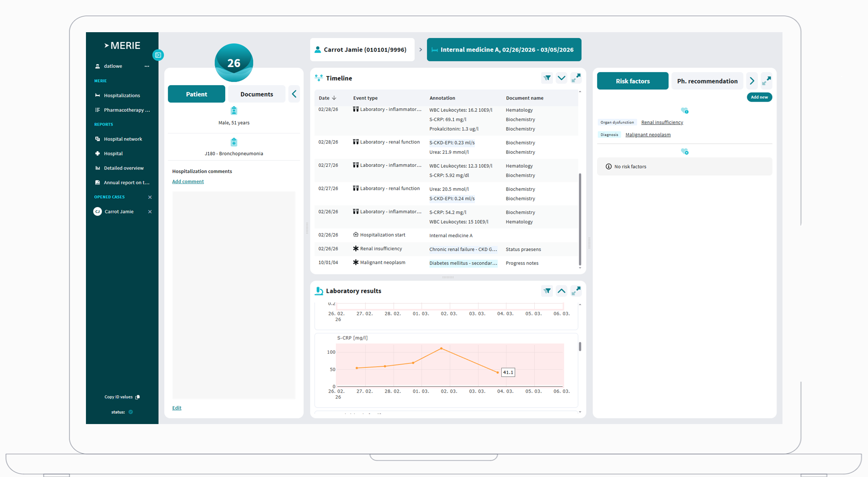Collapse the Timeline panel with chevron
Screen dimensions: 868x477
coord(561,78)
